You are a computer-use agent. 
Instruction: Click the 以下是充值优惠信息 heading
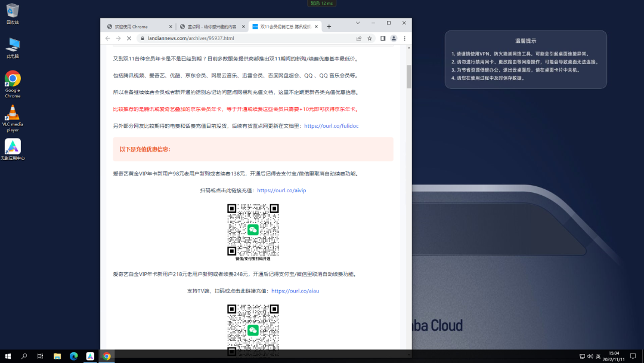(145, 149)
